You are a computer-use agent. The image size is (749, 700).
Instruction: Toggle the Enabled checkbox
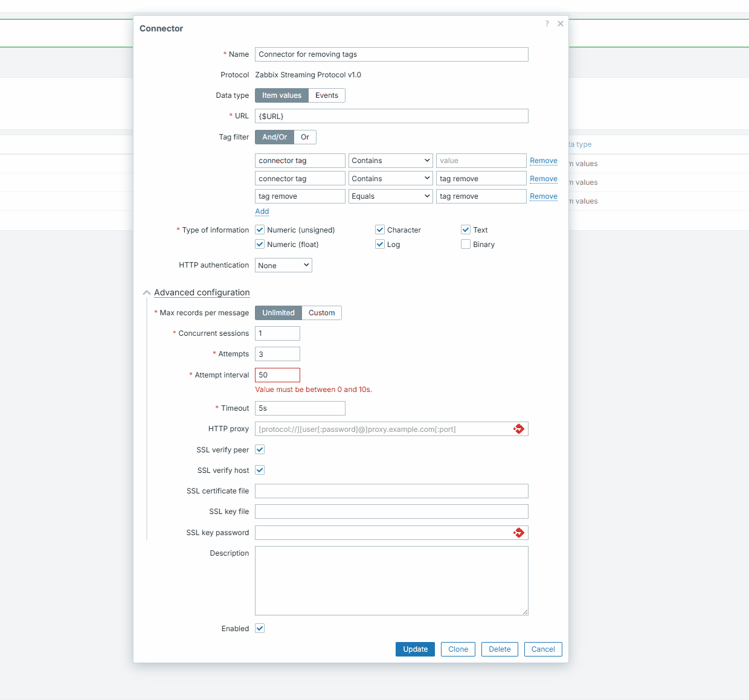pyautogui.click(x=260, y=628)
